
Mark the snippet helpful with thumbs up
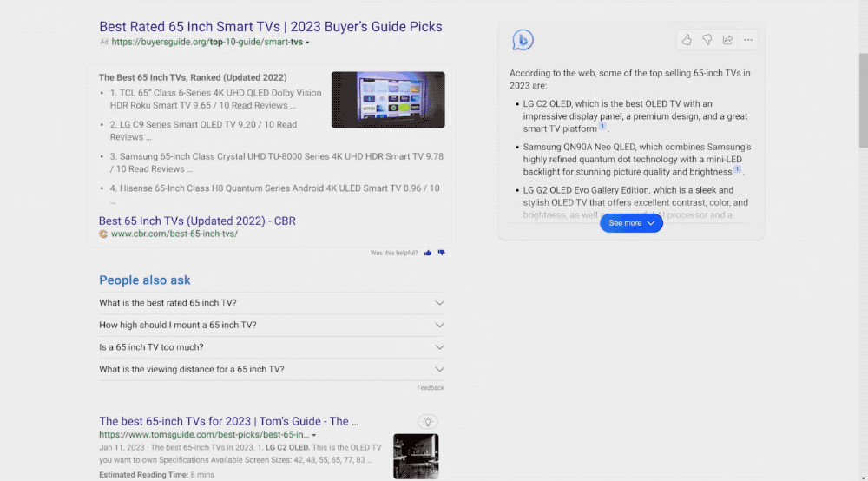point(427,253)
